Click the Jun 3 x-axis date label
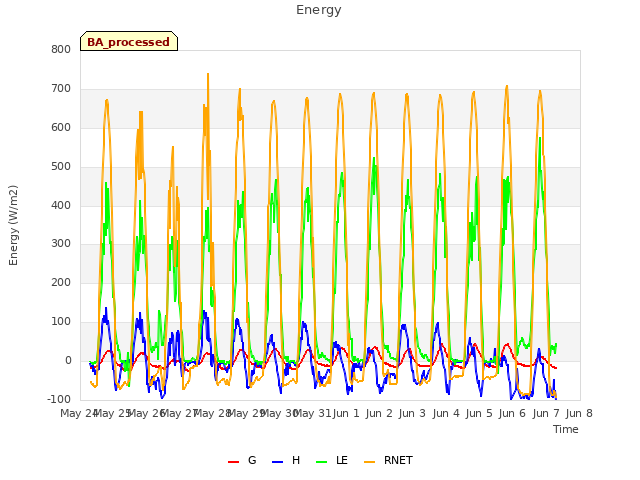 click(412, 413)
